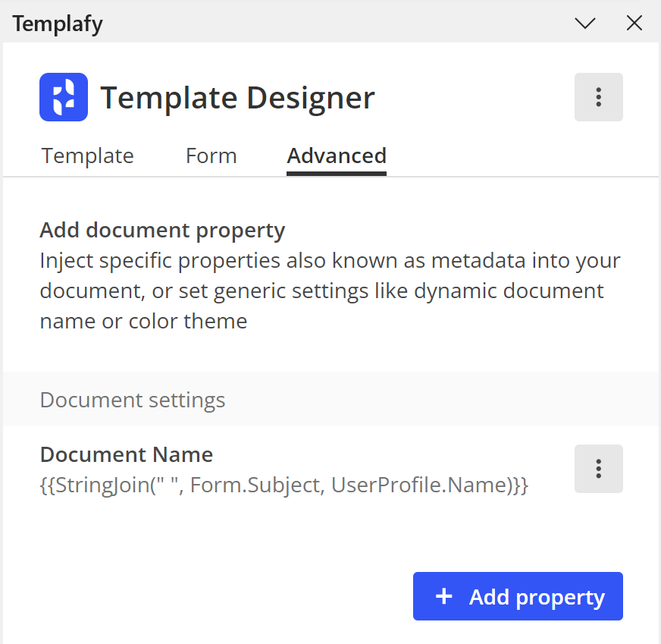Screen dimensions: 661x644
Task: Click the Add document property heading
Action: tap(162, 231)
